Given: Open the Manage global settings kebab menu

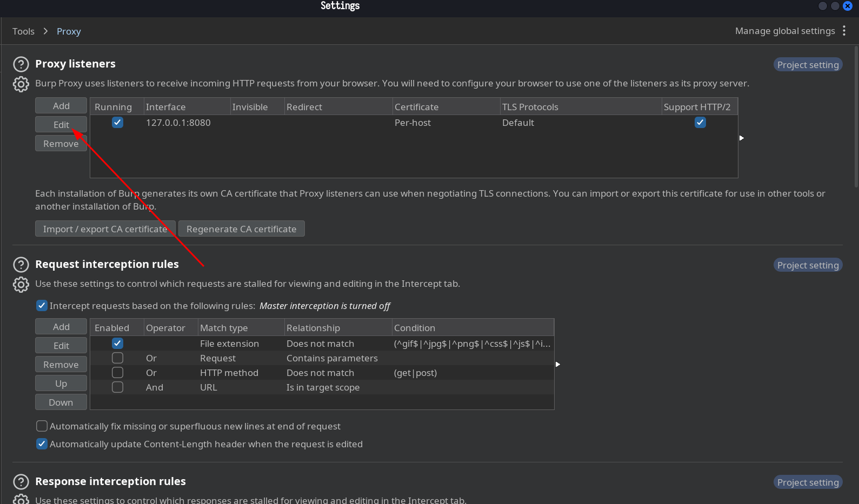Looking at the screenshot, I should tap(844, 31).
